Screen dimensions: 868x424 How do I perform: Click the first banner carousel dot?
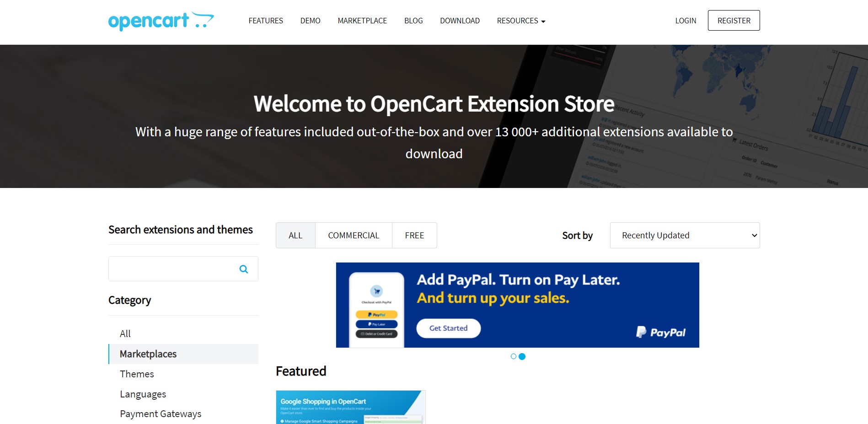pyautogui.click(x=514, y=356)
